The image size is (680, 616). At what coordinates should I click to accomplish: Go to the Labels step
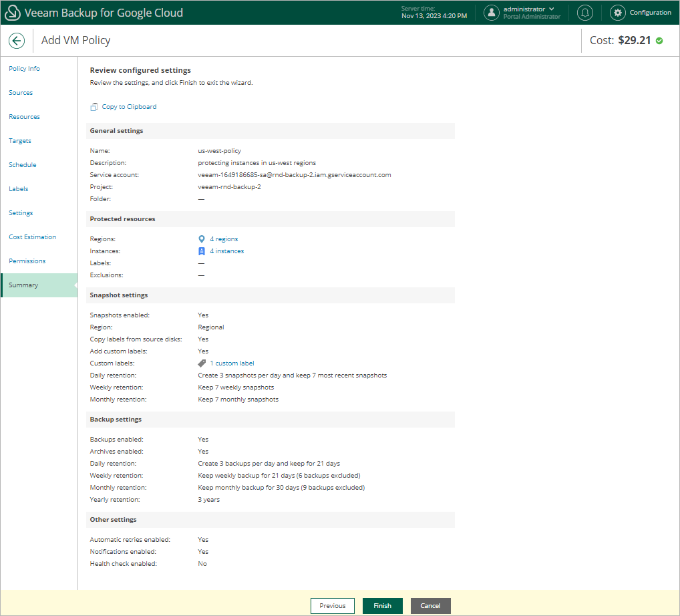click(18, 189)
